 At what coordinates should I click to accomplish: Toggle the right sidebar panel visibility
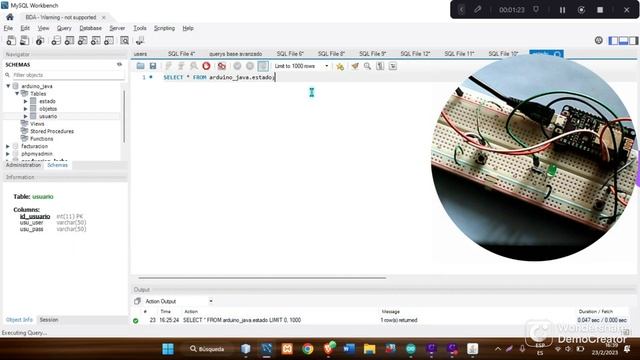point(633,40)
